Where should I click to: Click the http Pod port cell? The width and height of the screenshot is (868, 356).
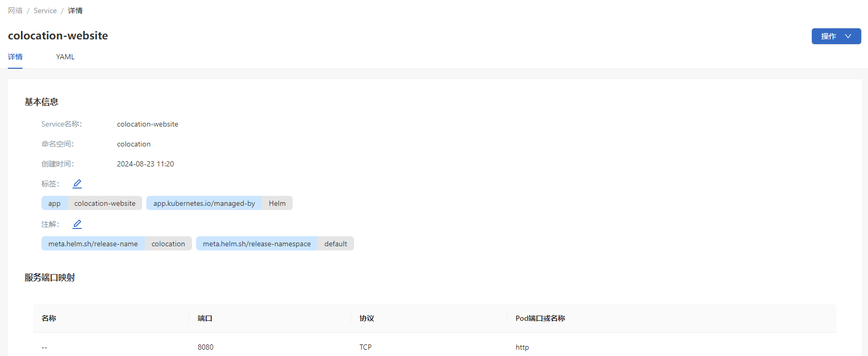(x=522, y=347)
